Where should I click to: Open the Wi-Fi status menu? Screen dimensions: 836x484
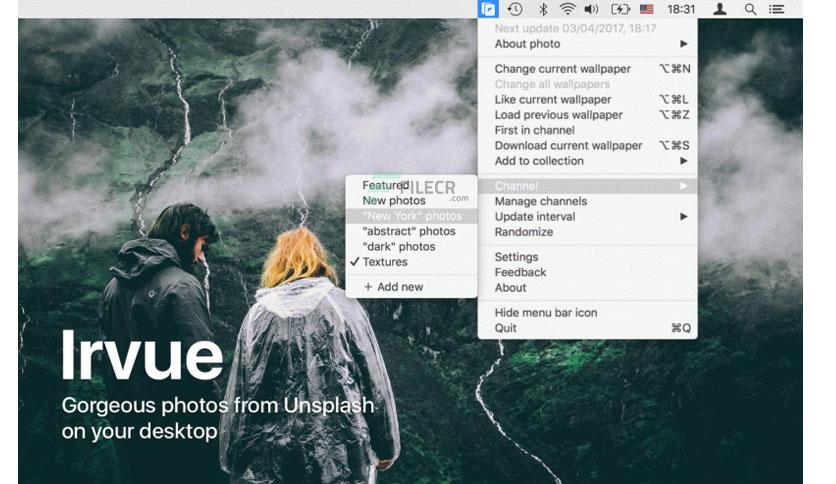coord(567,9)
